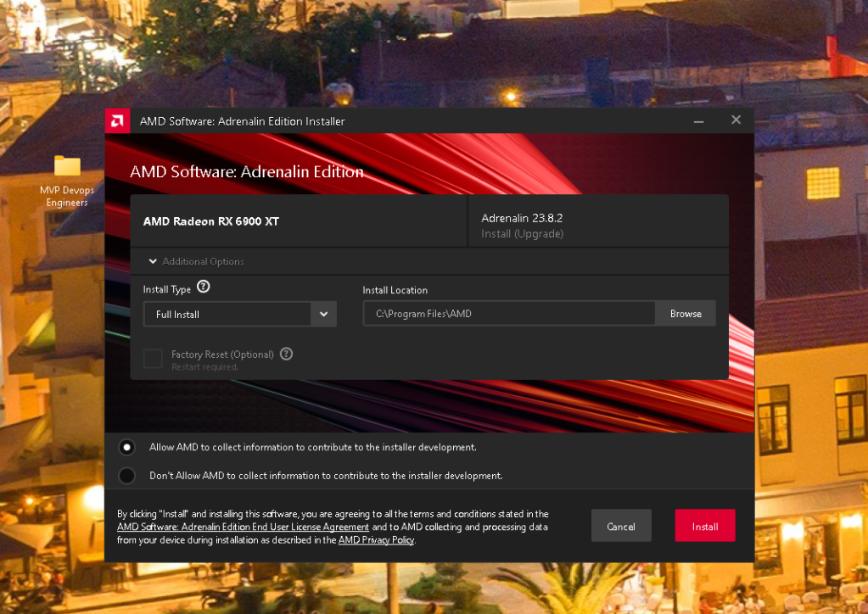Click the Restart required note
The height and width of the screenshot is (614, 868).
point(204,367)
